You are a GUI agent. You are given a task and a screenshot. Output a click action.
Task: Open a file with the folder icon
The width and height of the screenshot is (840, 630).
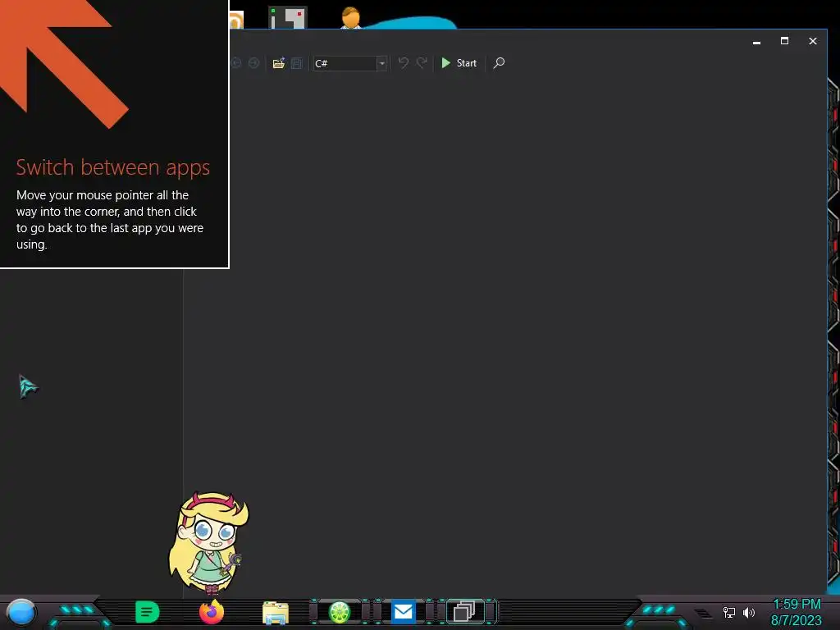coord(279,63)
